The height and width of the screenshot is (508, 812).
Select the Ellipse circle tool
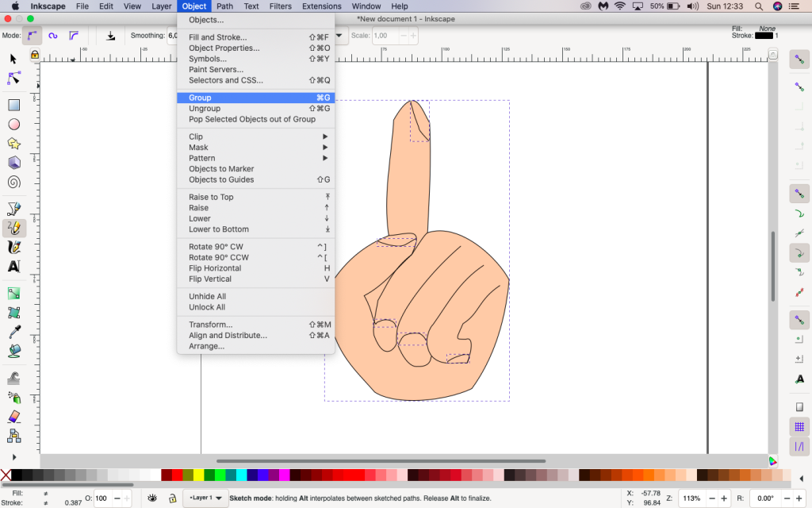14,125
